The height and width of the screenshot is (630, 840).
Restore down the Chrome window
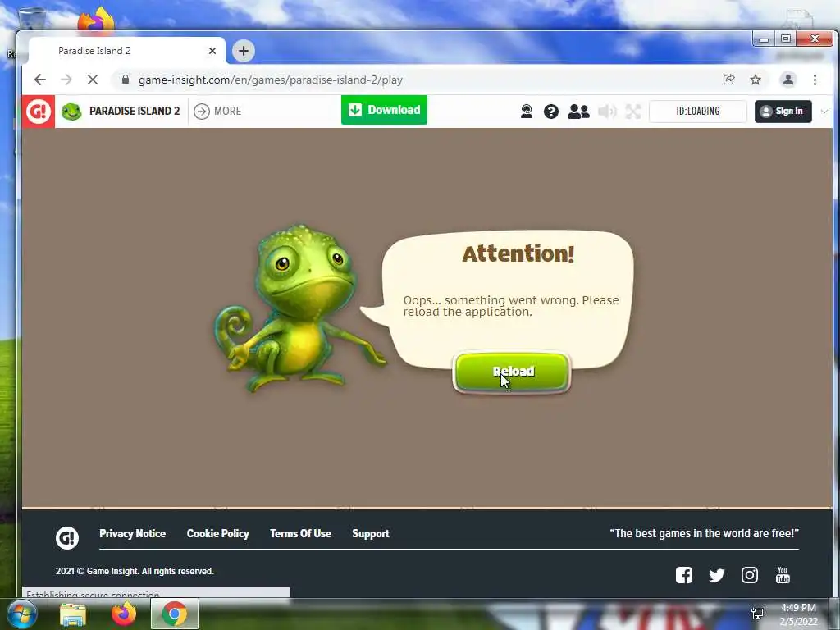click(x=785, y=39)
